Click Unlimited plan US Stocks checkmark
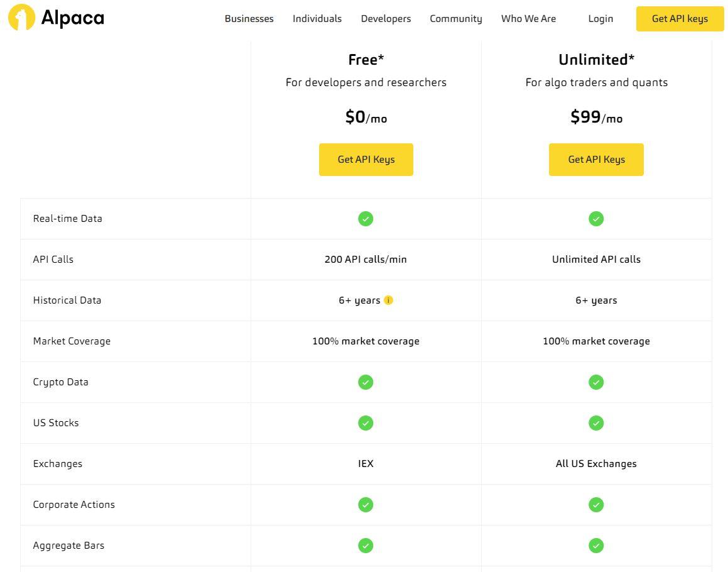This screenshot has width=728, height=572. pos(596,423)
